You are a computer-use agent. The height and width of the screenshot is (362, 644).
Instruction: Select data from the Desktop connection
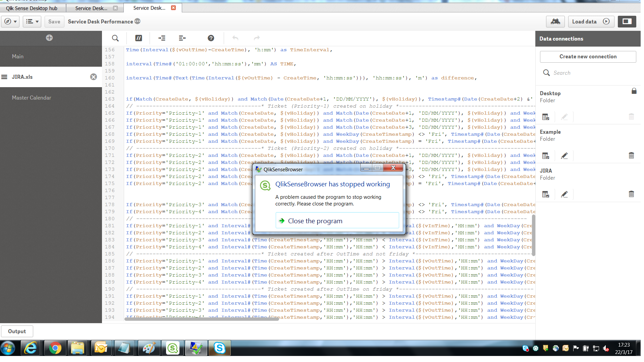coord(546,117)
